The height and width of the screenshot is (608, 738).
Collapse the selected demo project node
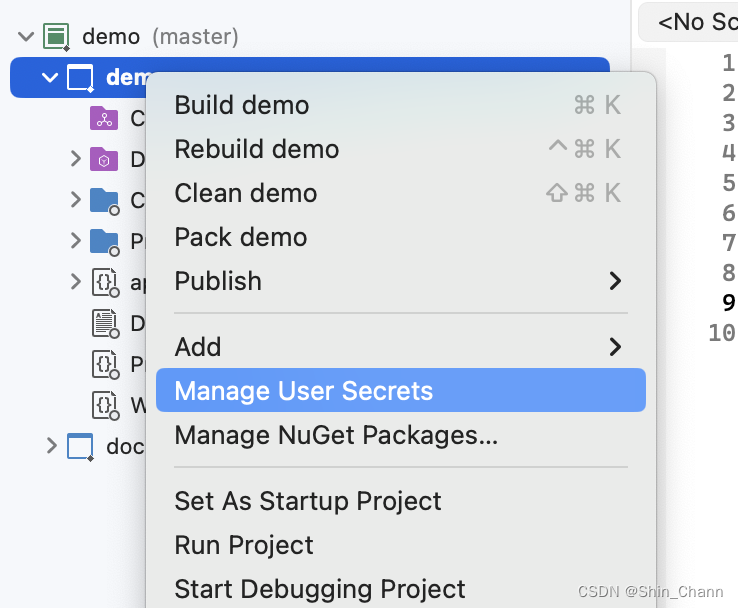coord(50,77)
